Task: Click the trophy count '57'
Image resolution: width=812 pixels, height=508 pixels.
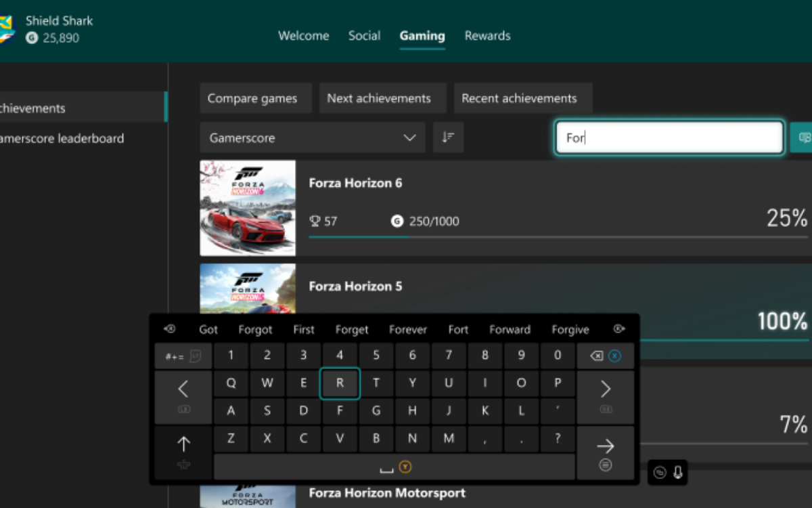Action: click(330, 221)
